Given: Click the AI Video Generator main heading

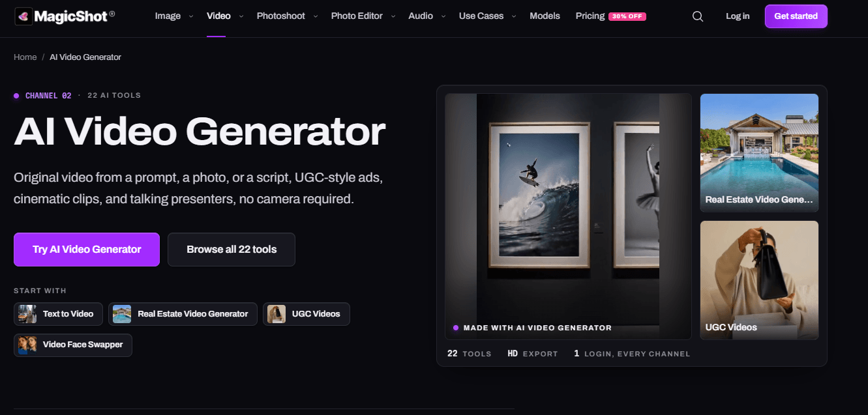Looking at the screenshot, I should 200,132.
